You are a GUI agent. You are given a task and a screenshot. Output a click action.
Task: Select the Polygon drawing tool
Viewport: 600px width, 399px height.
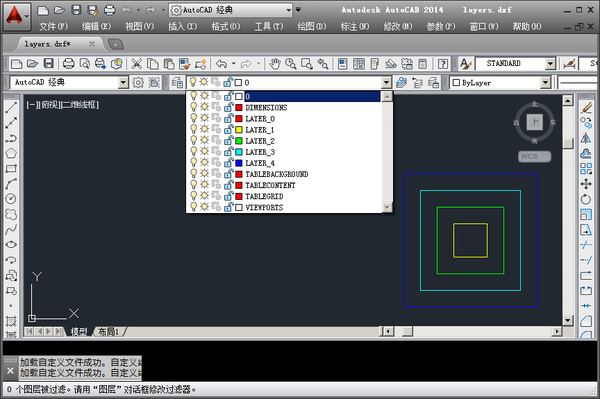click(11, 153)
